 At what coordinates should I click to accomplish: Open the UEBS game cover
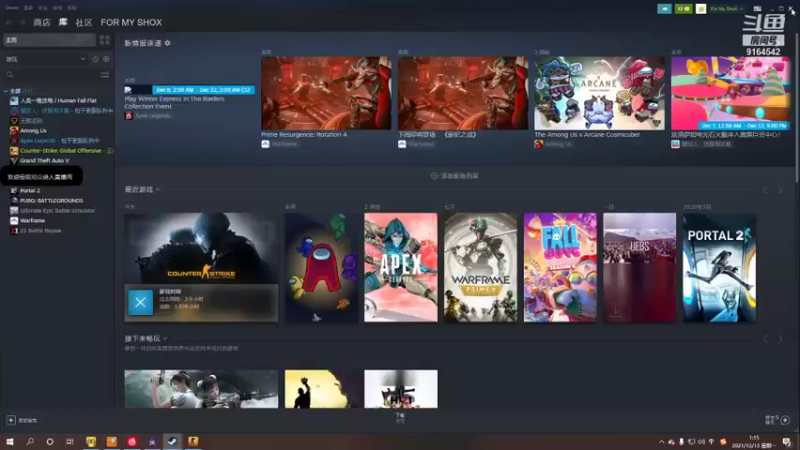pos(639,267)
